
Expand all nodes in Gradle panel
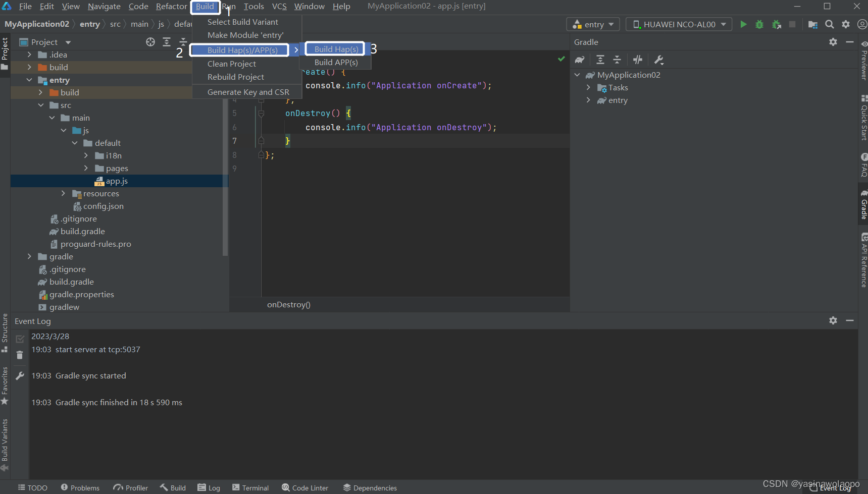click(x=600, y=60)
